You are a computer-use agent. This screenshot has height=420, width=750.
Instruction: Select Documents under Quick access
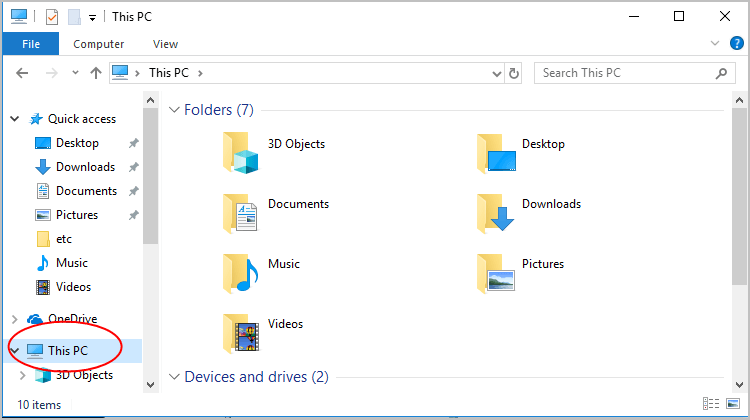point(86,191)
